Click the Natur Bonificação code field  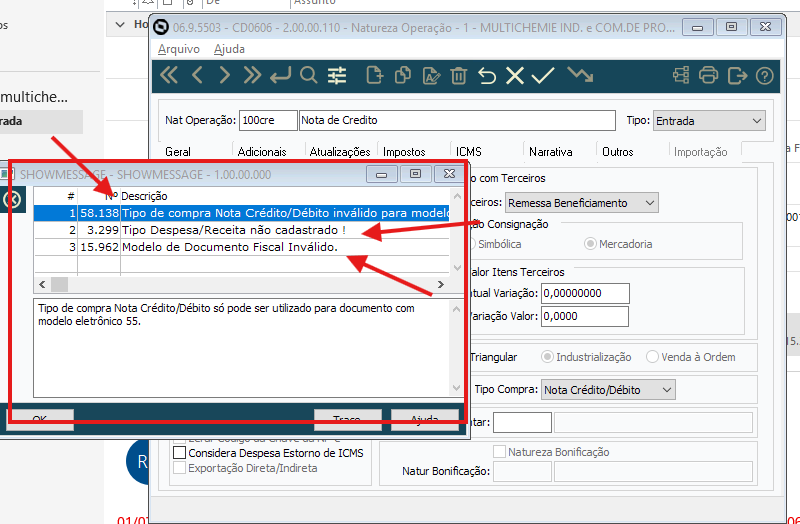pos(522,471)
